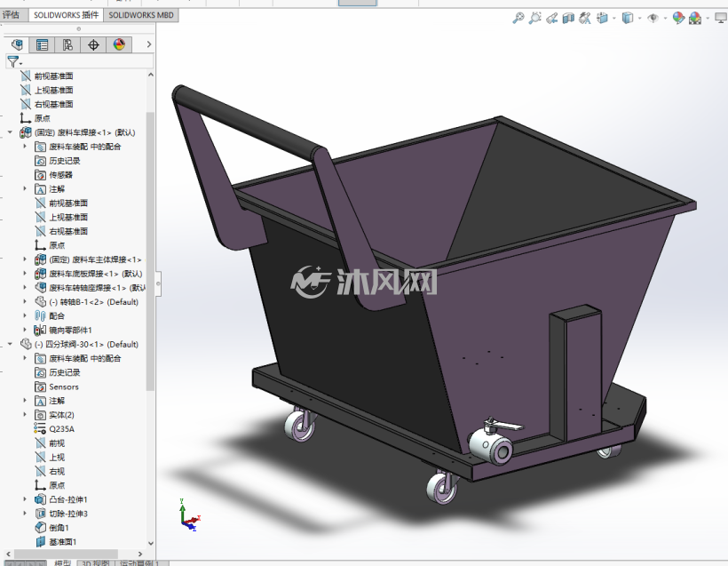The height and width of the screenshot is (566, 728).
Task: Open the Display Style dropdown arrow
Action: tap(640, 19)
